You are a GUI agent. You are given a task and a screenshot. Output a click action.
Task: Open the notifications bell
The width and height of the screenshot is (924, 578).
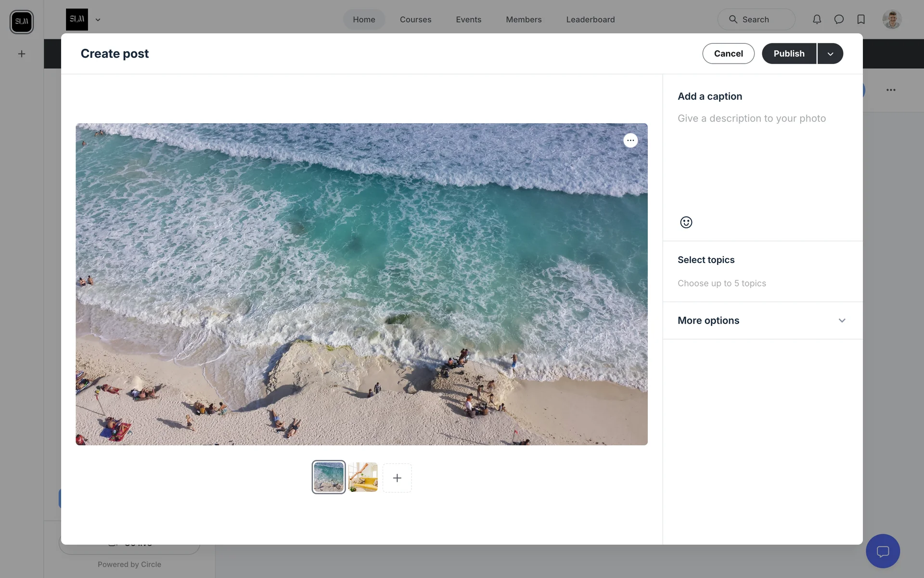(817, 19)
